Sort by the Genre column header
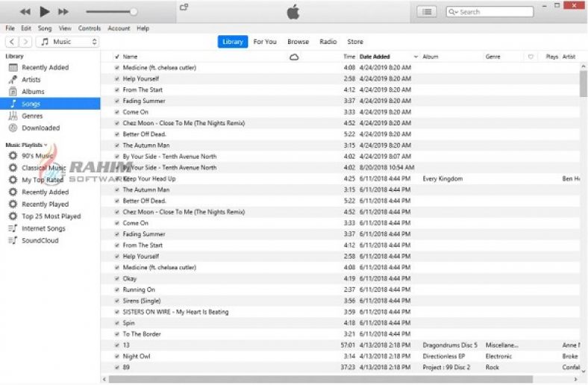Image resolution: width=588 pixels, height=385 pixels. coord(492,57)
